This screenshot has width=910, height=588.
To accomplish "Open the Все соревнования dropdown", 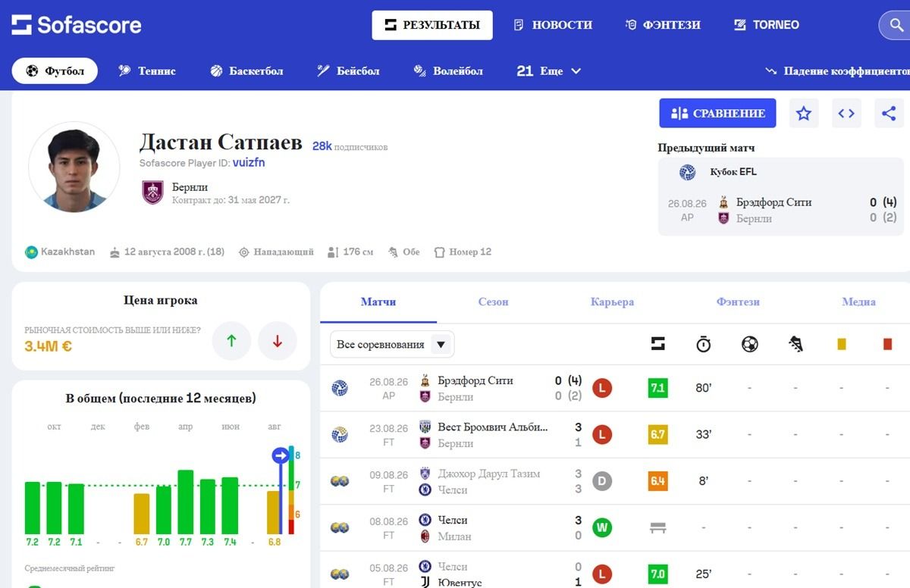I will coord(392,345).
